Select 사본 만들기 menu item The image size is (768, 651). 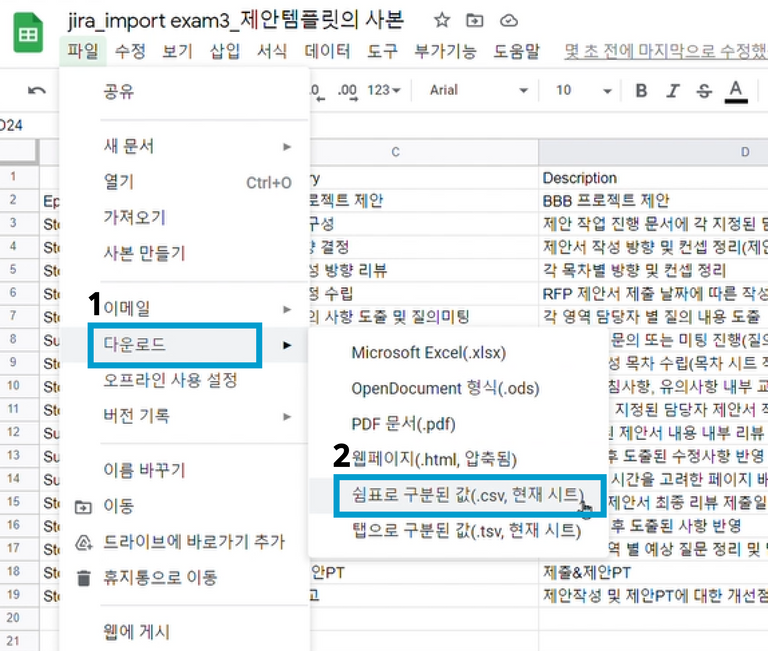point(185,253)
